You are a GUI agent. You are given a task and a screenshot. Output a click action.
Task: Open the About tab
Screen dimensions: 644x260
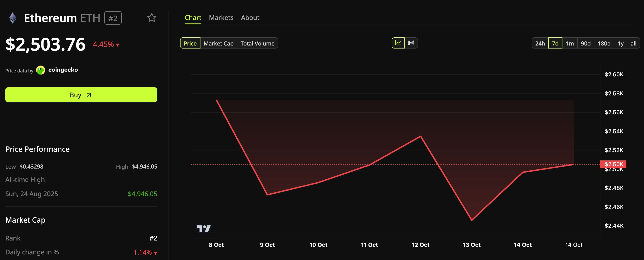click(x=250, y=18)
